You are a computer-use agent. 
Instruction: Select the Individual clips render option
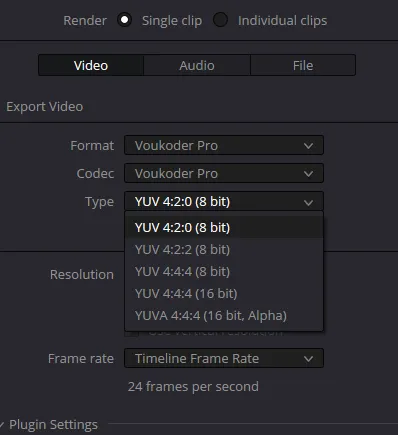[220, 20]
